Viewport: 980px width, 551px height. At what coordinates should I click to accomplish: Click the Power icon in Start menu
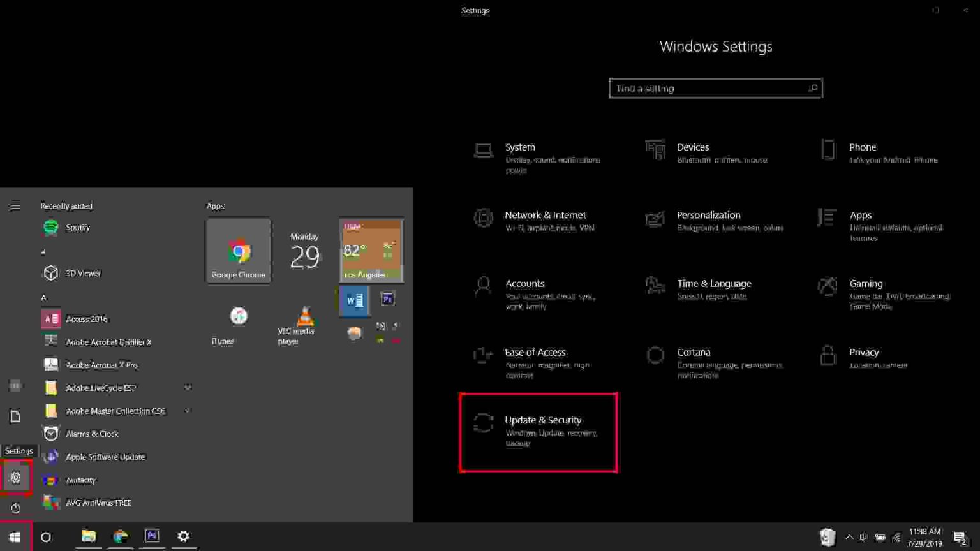click(x=16, y=508)
